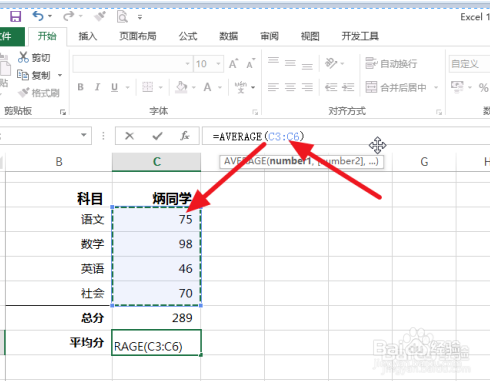
Task: Click the fx insert function button
Action: pyautogui.click(x=185, y=136)
